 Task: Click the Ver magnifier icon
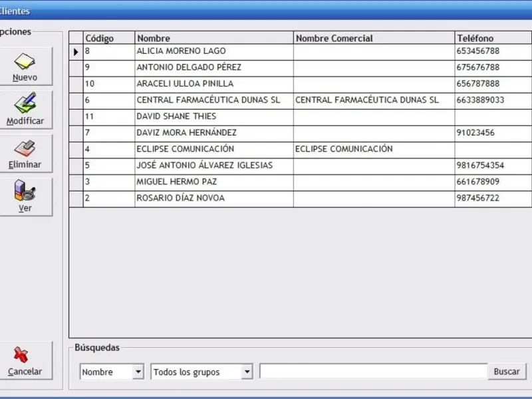[25, 190]
